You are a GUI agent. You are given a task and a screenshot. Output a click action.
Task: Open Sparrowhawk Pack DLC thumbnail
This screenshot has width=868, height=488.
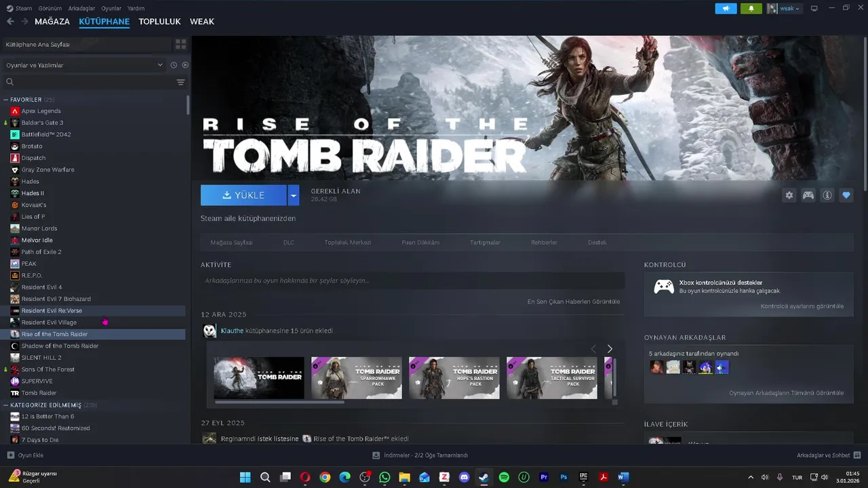[x=357, y=378]
